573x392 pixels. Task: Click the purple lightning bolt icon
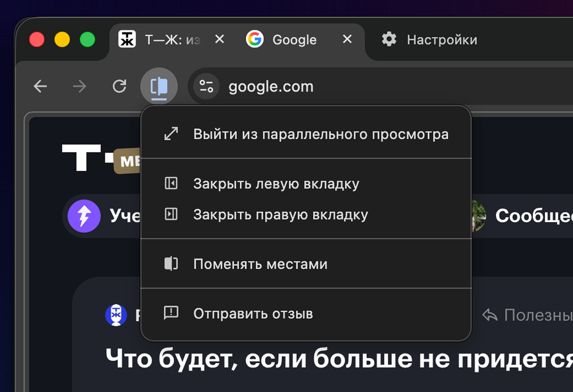tap(84, 216)
